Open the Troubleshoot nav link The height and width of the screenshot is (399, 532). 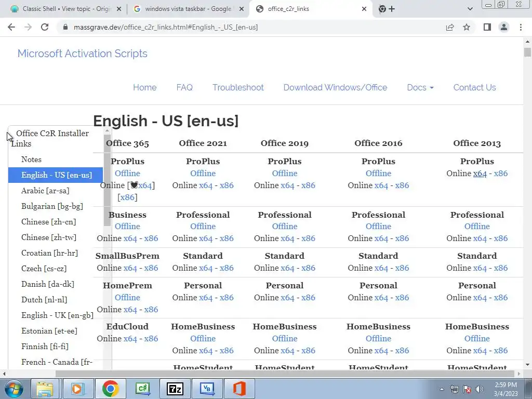238,87
